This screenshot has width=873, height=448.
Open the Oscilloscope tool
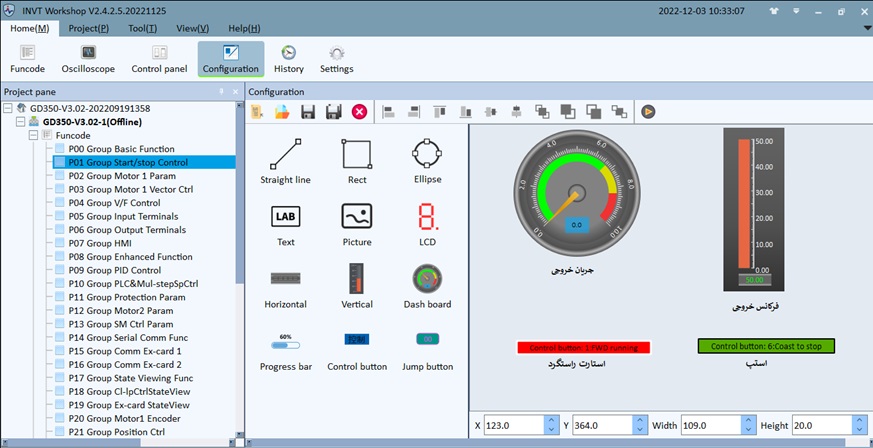[x=88, y=60]
